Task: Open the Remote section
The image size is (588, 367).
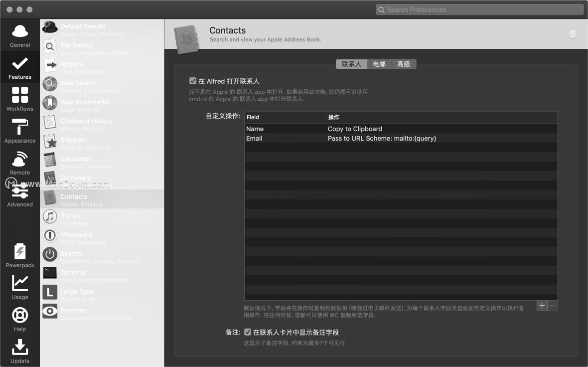Action: pos(20,163)
